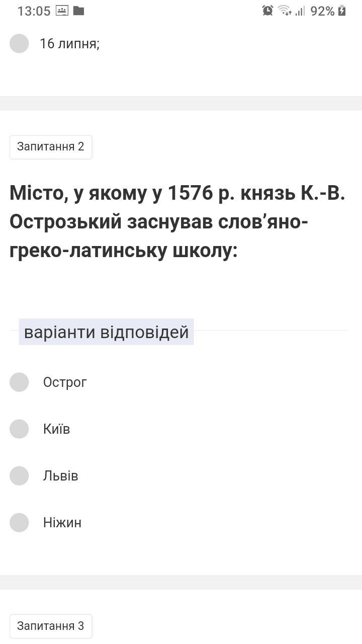
Task: Select the radio button for Острог
Action: tap(19, 382)
